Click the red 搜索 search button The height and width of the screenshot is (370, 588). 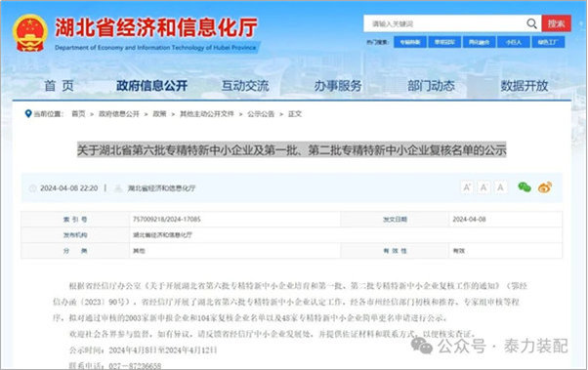click(557, 23)
